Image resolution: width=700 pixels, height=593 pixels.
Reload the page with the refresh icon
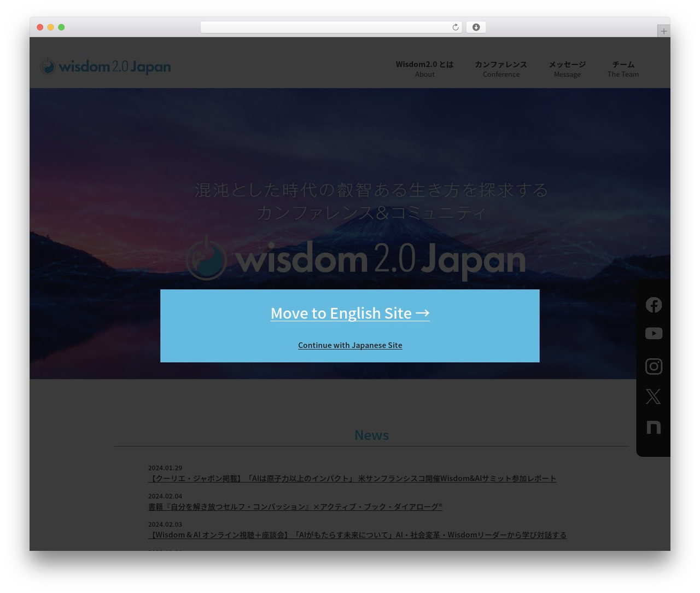tap(456, 27)
